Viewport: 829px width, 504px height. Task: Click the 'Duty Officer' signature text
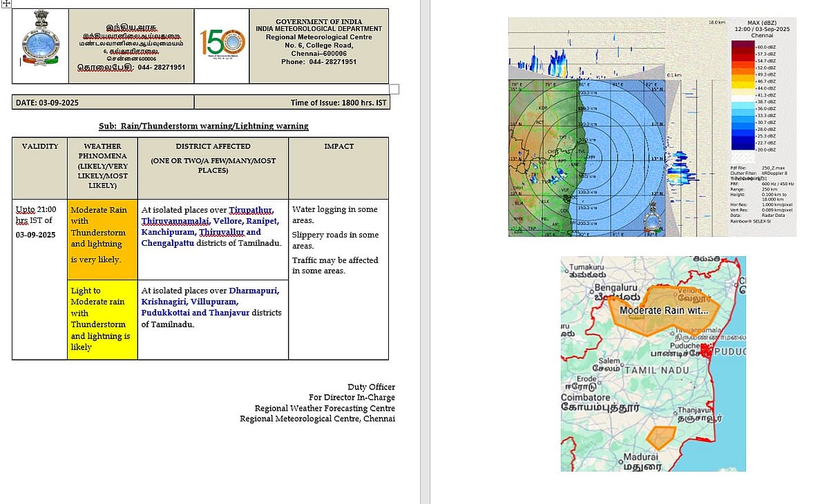click(x=371, y=387)
